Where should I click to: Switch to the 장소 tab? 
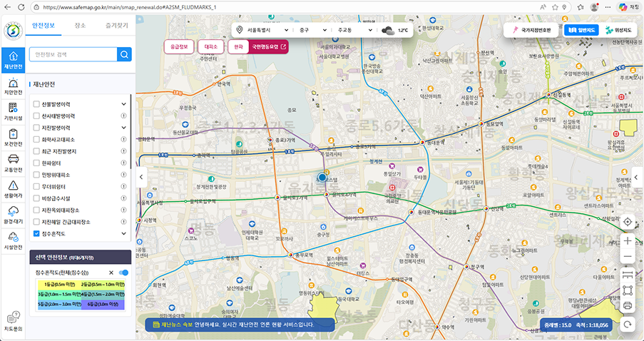pos(80,26)
